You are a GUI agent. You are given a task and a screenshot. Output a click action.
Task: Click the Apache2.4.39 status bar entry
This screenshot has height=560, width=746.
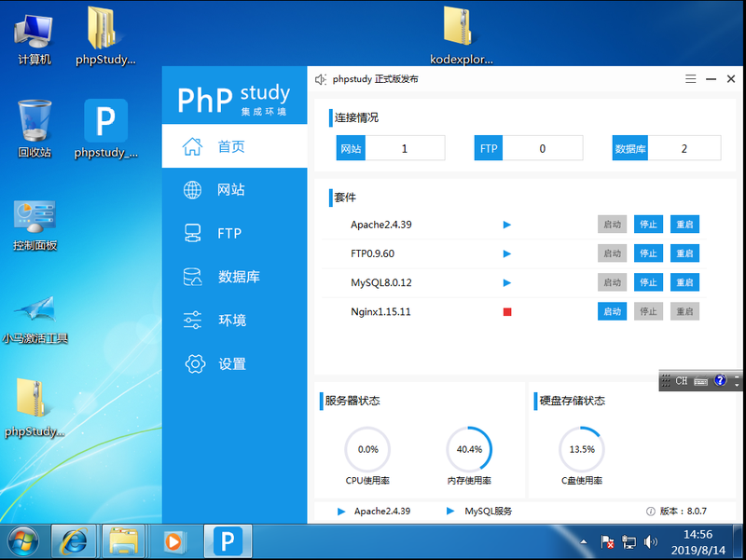point(374,512)
